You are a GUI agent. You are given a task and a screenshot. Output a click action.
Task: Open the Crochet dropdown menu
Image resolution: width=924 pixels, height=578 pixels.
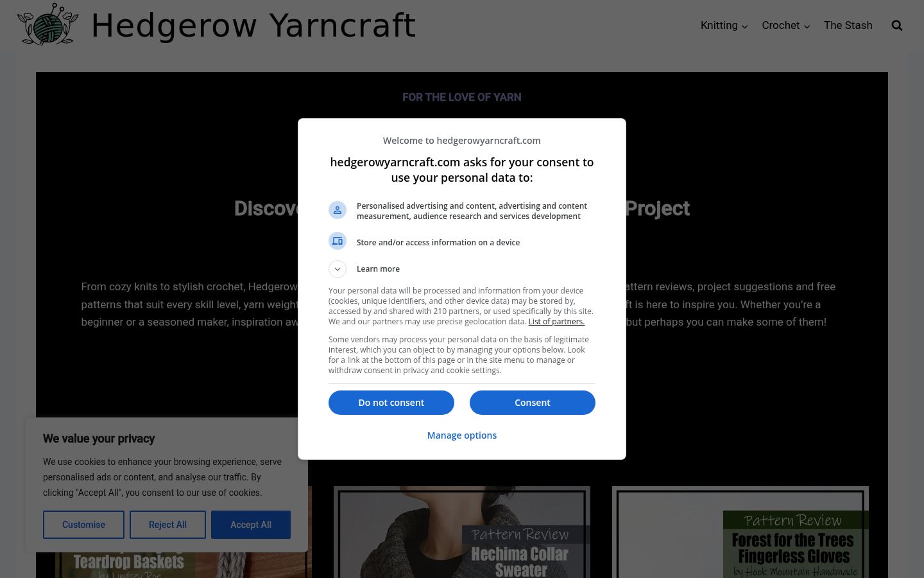[x=786, y=26]
